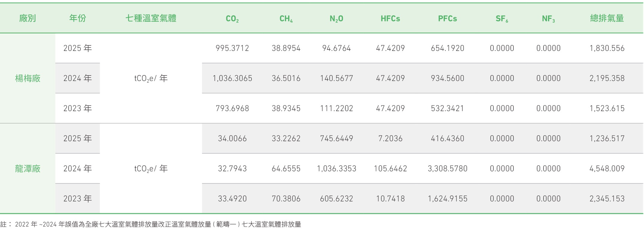Click the 龍潭廠 plant label

pyautogui.click(x=28, y=169)
